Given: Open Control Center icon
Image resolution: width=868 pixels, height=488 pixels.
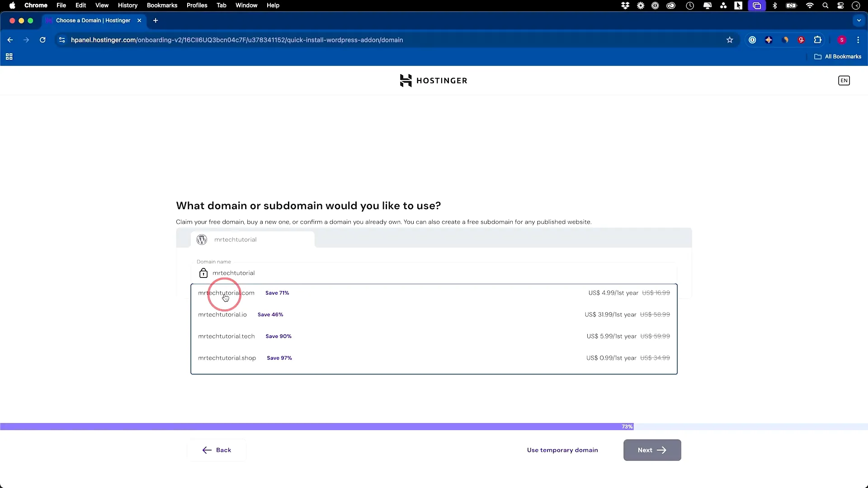Looking at the screenshot, I should (840, 5).
